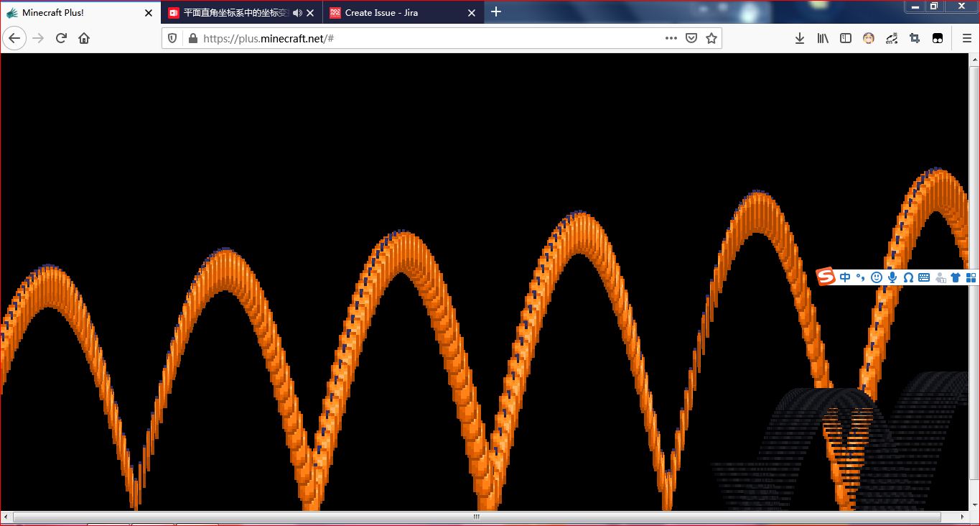
Task: Toggle Chinese/English mode in Sogou bar
Action: 845,277
